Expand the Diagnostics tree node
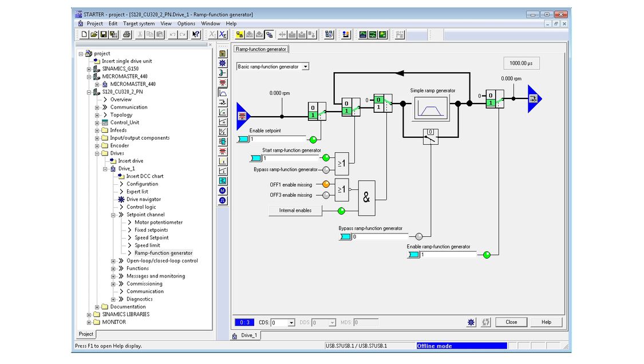The height and width of the screenshot is (364, 644). tap(113, 299)
